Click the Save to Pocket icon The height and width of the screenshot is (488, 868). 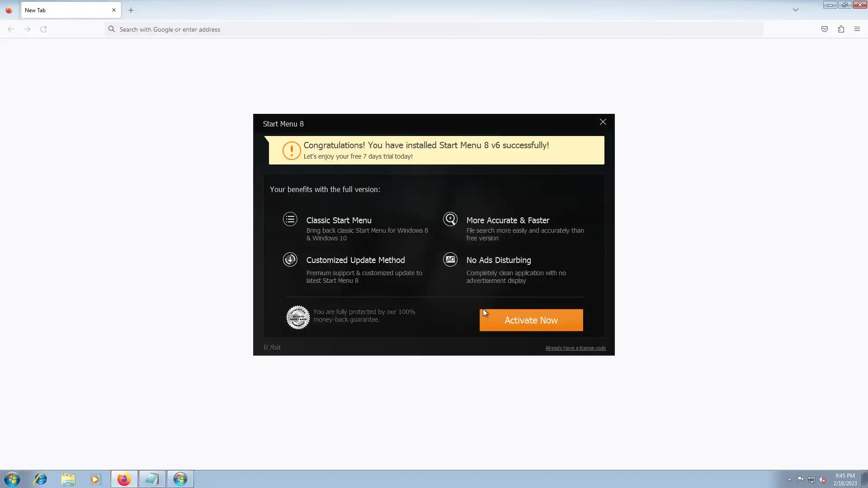coord(825,29)
